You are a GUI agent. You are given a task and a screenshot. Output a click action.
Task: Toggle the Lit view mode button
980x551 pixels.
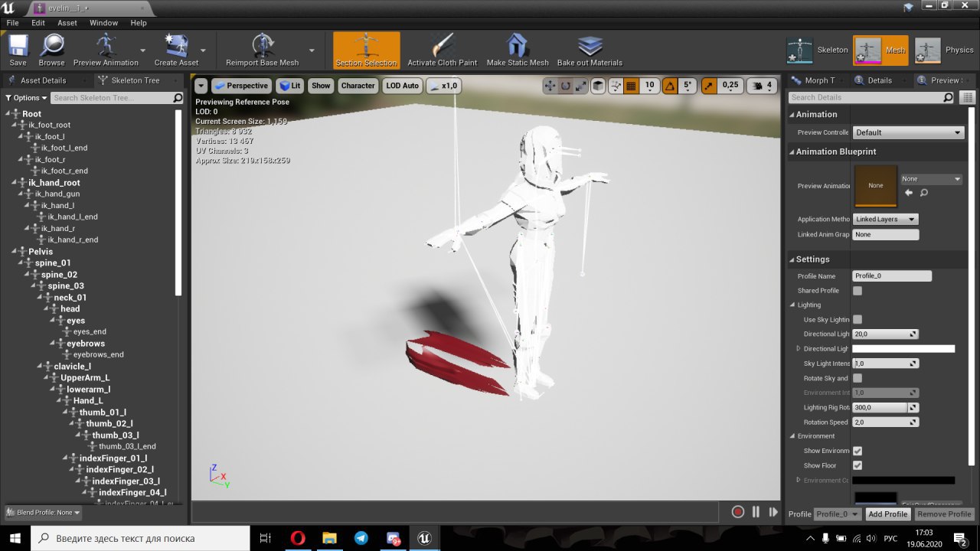pos(289,86)
